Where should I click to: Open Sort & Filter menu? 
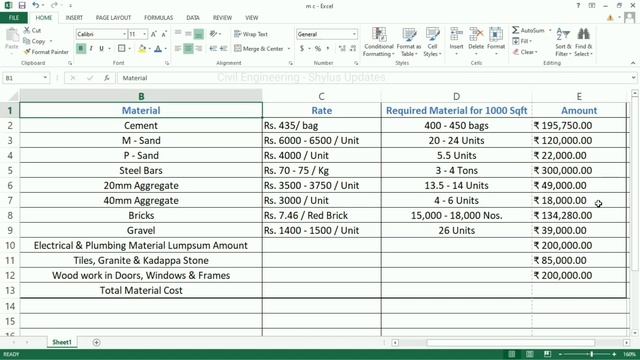coord(563,42)
